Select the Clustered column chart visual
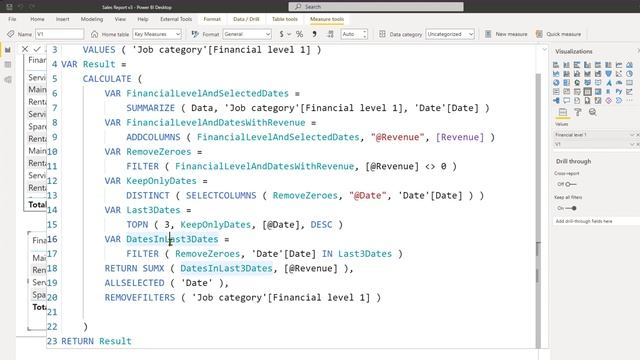Viewport: 640px width, 360px height. point(587,65)
